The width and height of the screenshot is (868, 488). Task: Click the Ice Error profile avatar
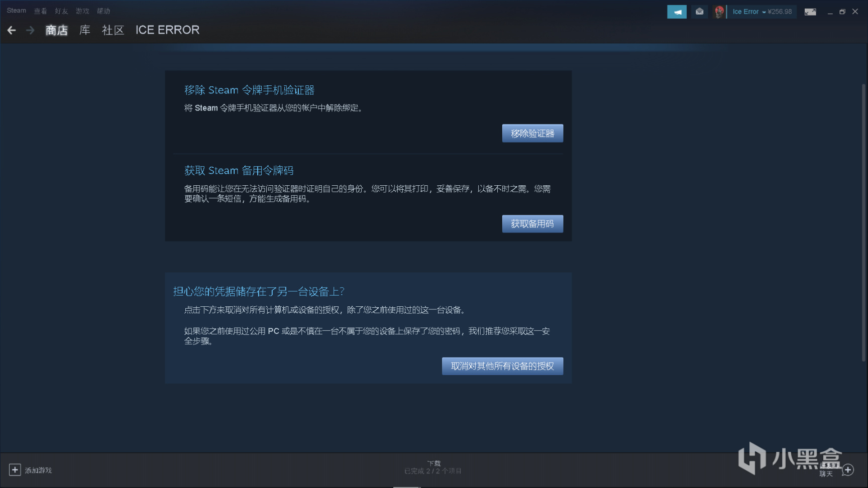pos(718,11)
